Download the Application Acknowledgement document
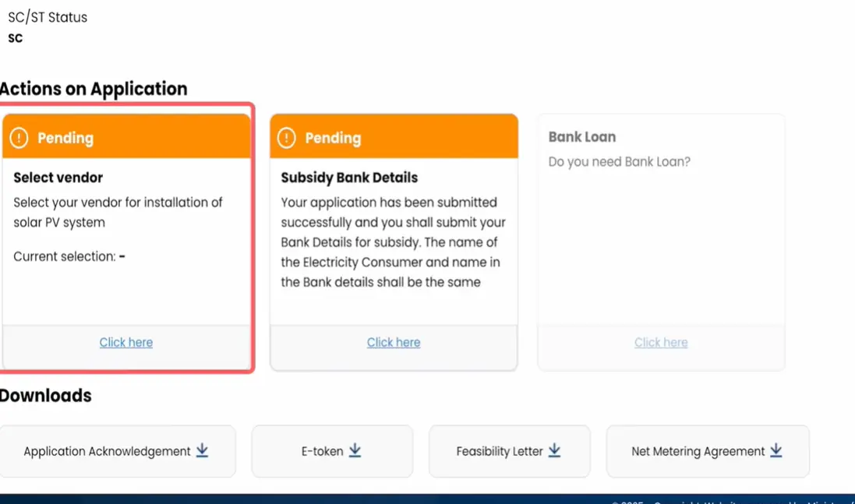The height and width of the screenshot is (504, 855). click(x=118, y=451)
